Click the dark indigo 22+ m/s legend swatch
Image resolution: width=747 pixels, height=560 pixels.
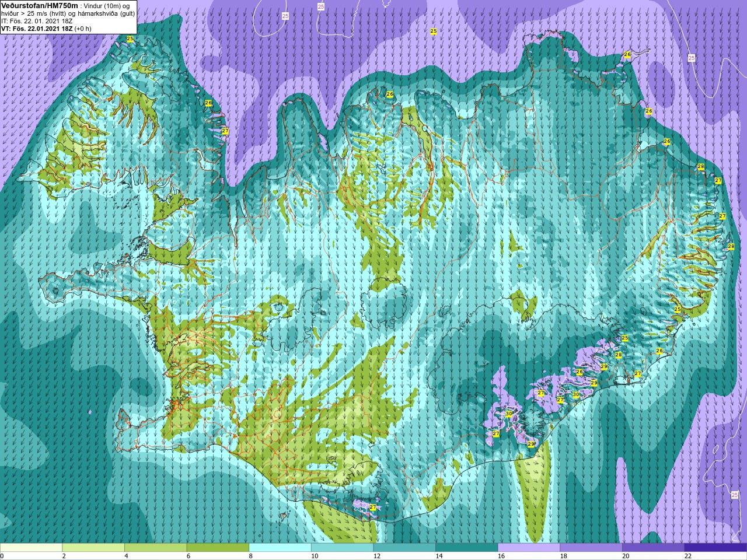(715, 548)
